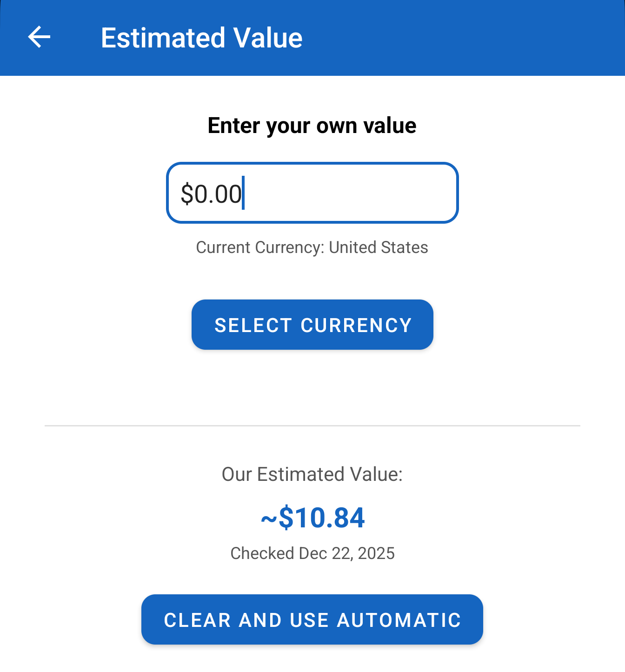
Task: Click the Our Estimated Value label
Action: click(x=312, y=474)
